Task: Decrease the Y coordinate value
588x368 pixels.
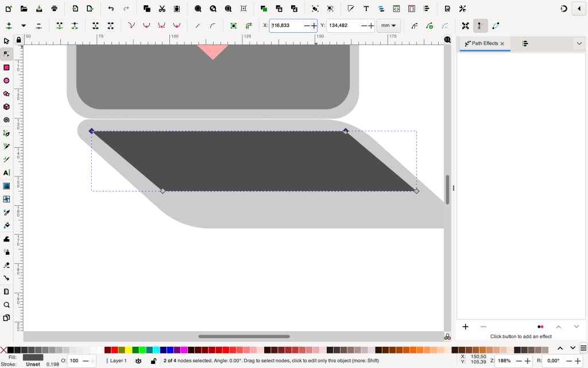Action: [x=363, y=25]
